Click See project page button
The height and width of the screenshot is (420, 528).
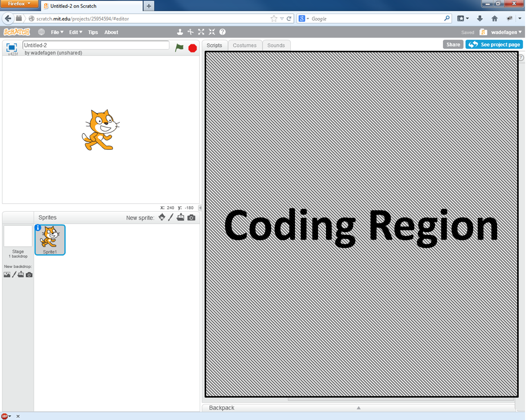pos(494,44)
